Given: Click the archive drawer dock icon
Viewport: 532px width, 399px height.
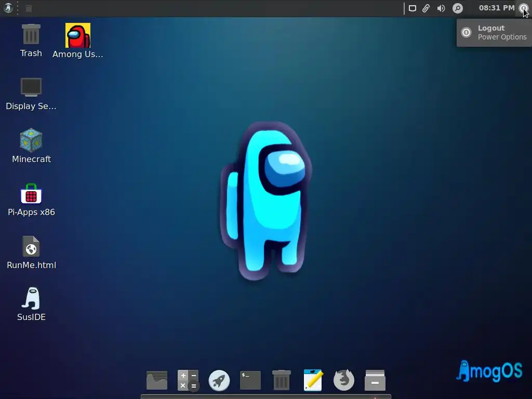Looking at the screenshot, I should click(375, 380).
